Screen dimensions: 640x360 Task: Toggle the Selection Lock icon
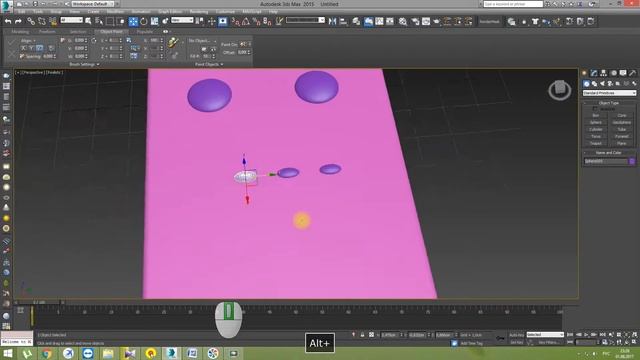(x=362, y=335)
